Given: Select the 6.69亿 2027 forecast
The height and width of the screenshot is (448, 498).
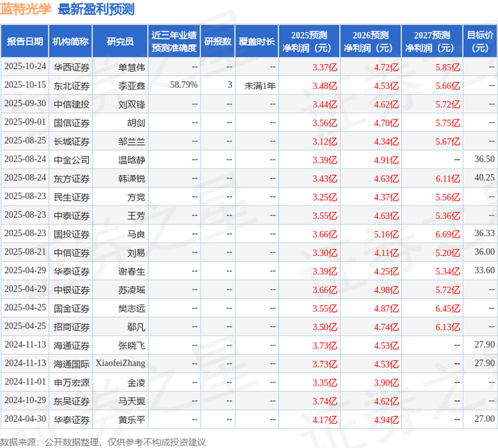Looking at the screenshot, I should 447,235.
